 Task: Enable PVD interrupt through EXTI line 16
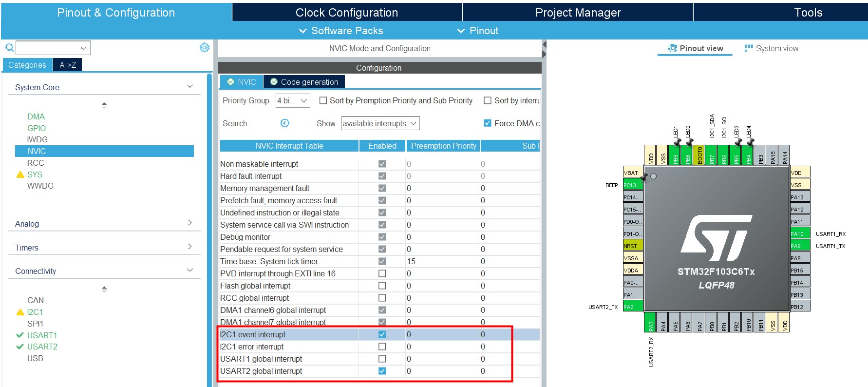[382, 273]
